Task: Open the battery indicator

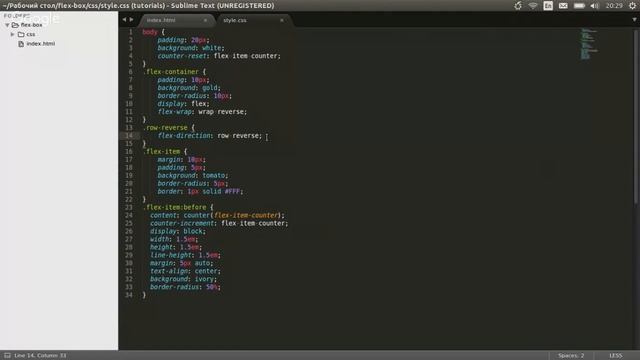Action: pos(579,6)
